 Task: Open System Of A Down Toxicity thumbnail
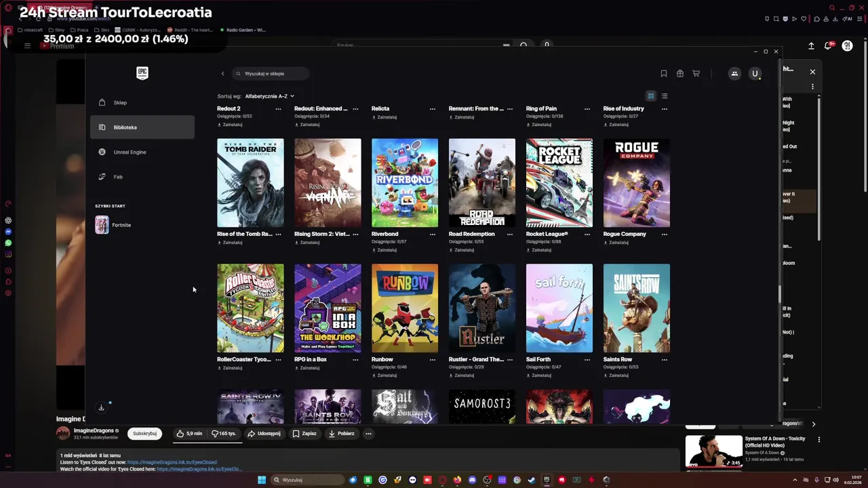pos(713,451)
